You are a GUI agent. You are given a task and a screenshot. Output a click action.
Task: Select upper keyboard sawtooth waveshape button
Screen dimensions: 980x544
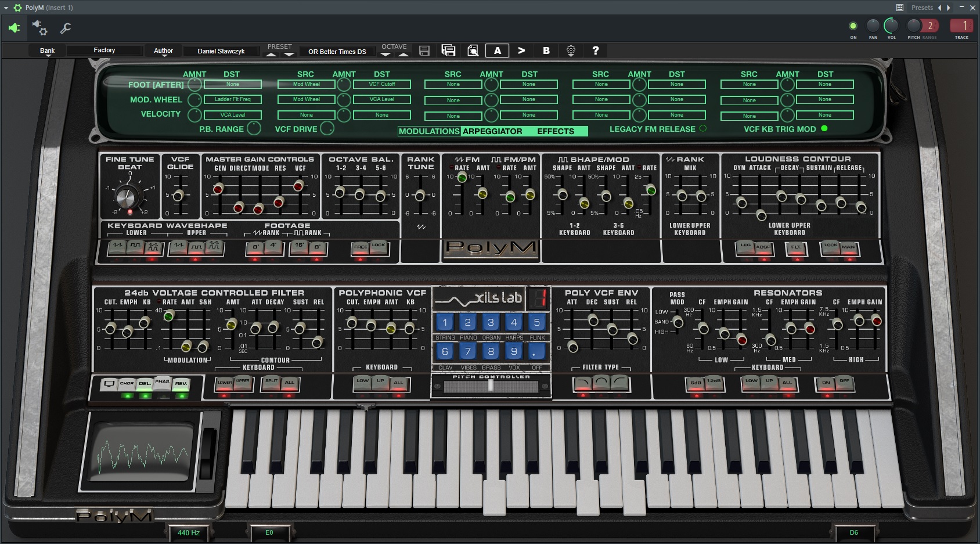(179, 248)
